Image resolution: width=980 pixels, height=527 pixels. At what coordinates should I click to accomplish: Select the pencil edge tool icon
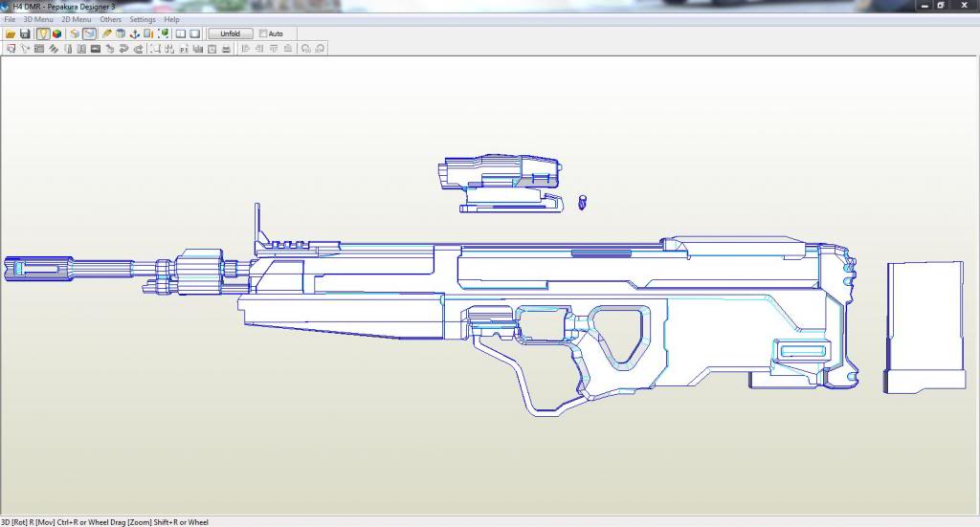pos(107,33)
